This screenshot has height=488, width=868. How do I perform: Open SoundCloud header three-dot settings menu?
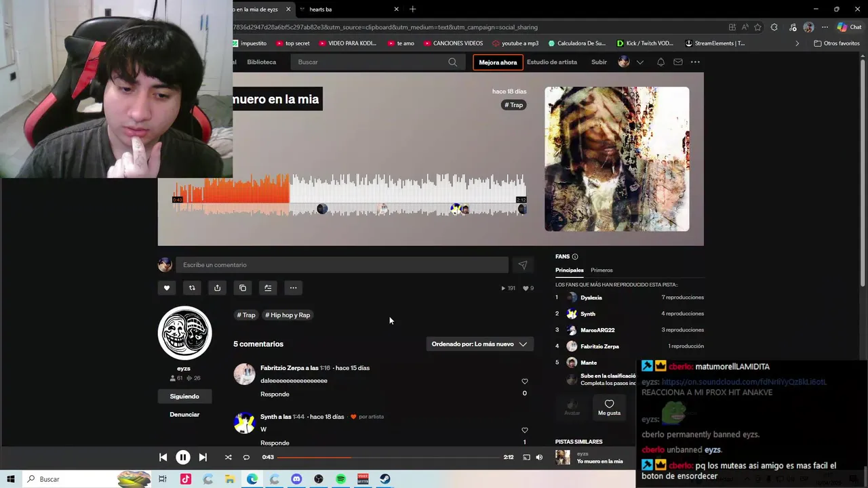695,62
